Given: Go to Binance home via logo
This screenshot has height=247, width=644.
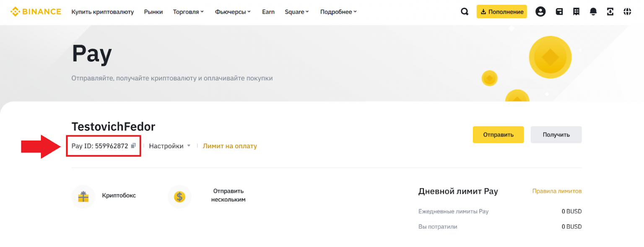Looking at the screenshot, I should click(36, 12).
